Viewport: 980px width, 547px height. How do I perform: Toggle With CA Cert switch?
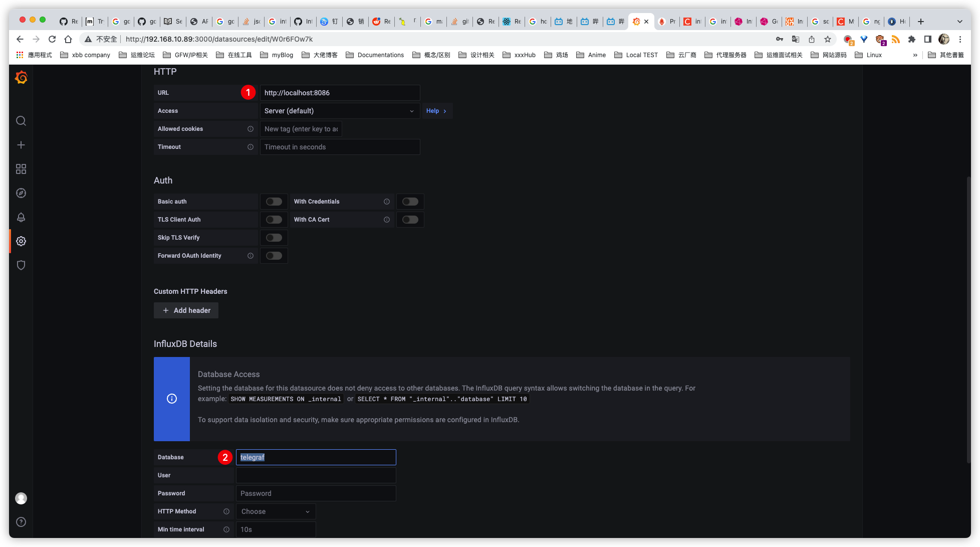[410, 220]
